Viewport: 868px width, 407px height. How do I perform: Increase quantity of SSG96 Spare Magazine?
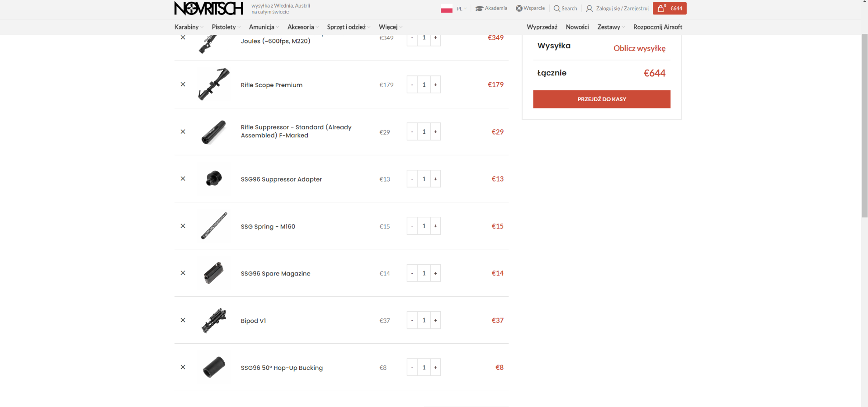pyautogui.click(x=435, y=273)
